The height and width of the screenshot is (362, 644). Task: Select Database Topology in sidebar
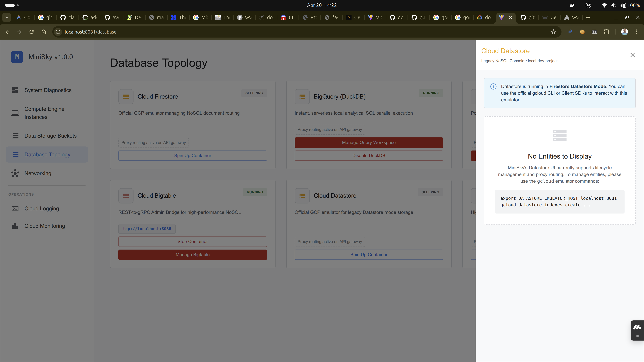tap(47, 154)
